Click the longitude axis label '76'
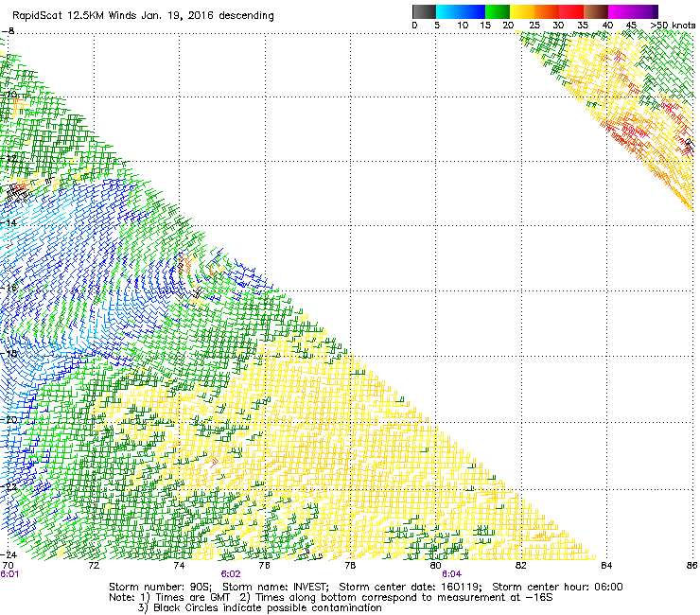Screen dimensions: 700x615 265,566
